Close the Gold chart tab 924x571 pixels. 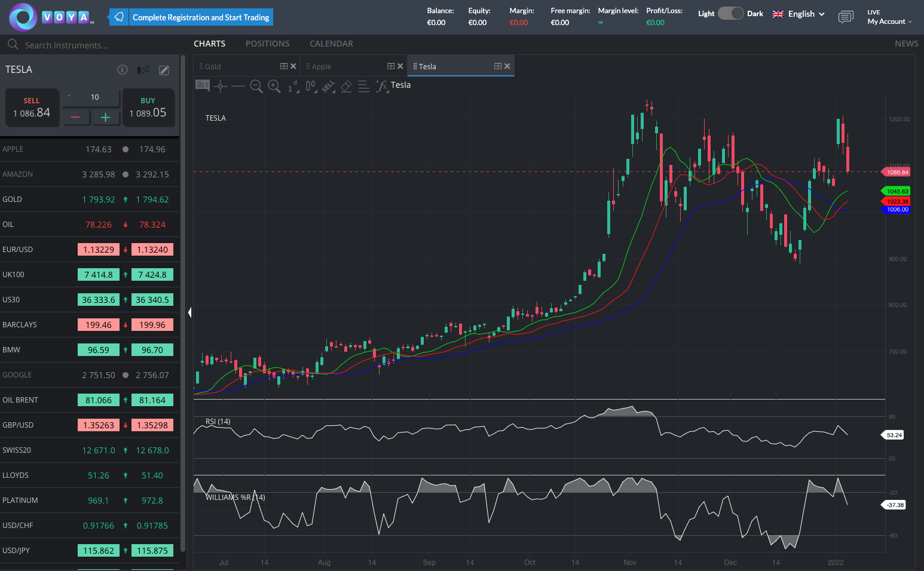pyautogui.click(x=293, y=66)
